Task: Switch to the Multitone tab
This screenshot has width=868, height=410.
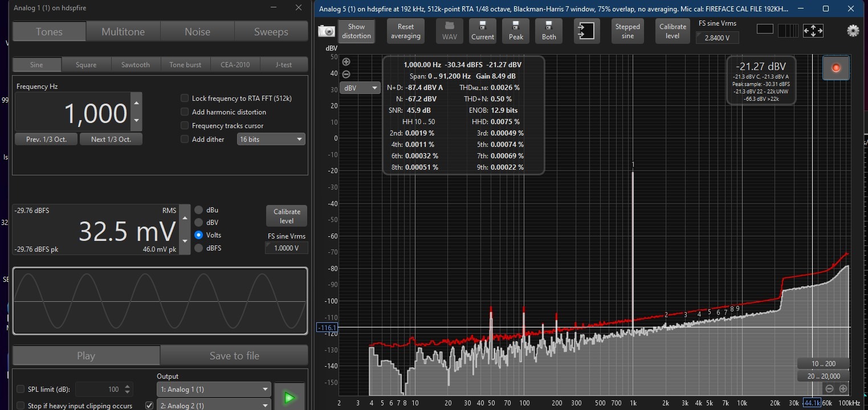Action: pyautogui.click(x=123, y=32)
